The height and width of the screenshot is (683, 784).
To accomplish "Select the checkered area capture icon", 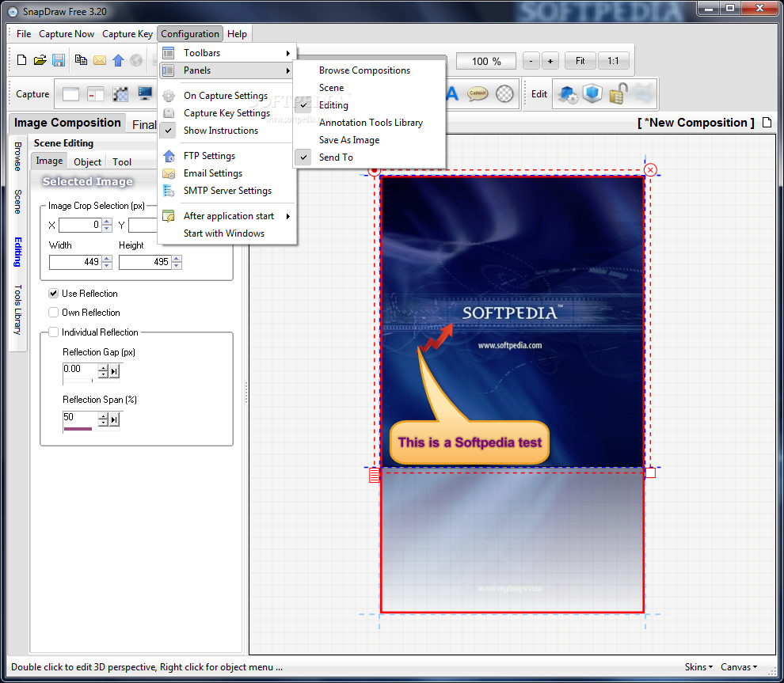I will 120,94.
